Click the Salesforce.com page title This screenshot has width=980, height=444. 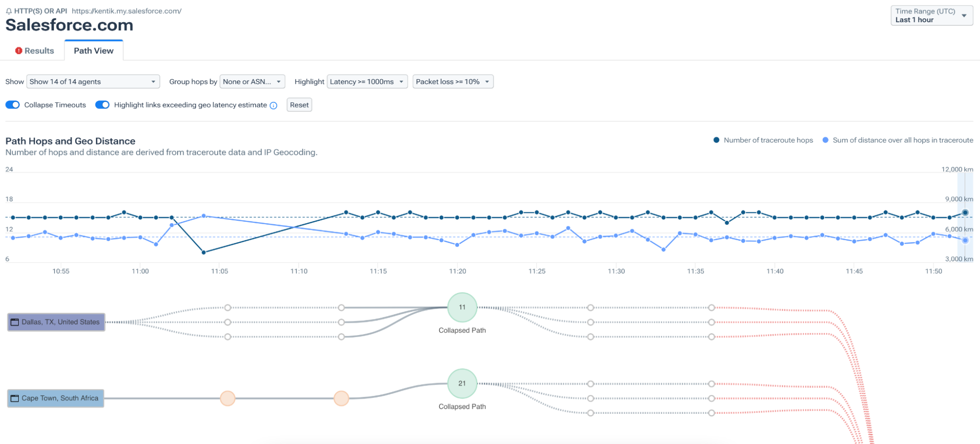coord(69,25)
